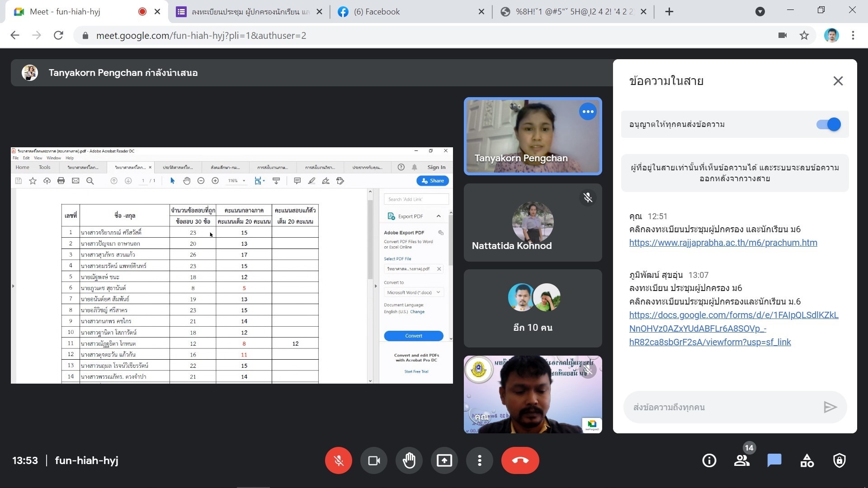The height and width of the screenshot is (488, 868).
Task: Close the Facebook tab
Action: pos(481,12)
